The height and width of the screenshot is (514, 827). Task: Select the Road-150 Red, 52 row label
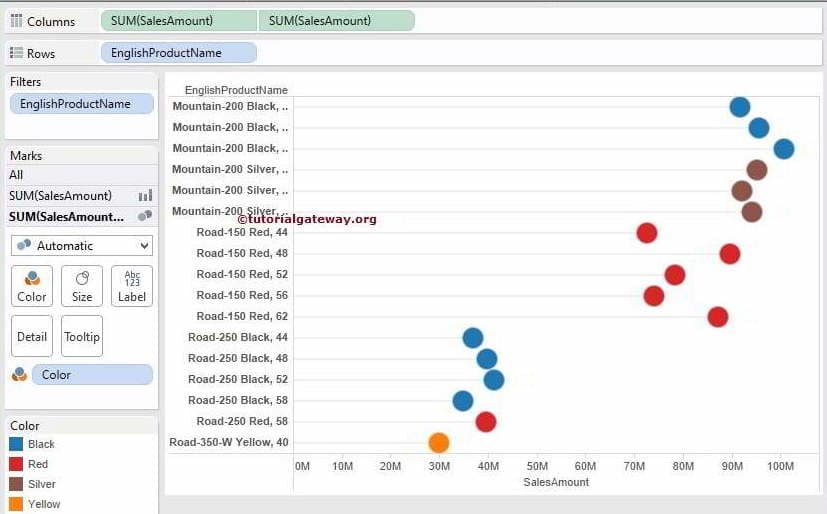point(242,274)
